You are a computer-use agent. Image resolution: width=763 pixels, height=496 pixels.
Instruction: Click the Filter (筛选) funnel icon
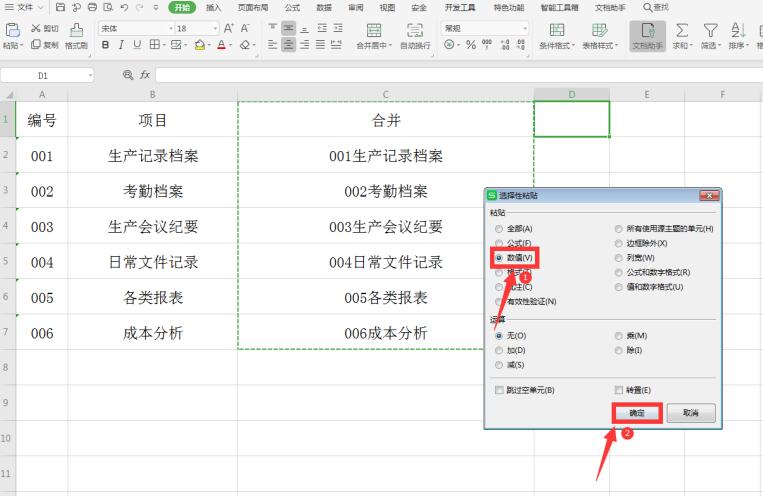point(710,30)
